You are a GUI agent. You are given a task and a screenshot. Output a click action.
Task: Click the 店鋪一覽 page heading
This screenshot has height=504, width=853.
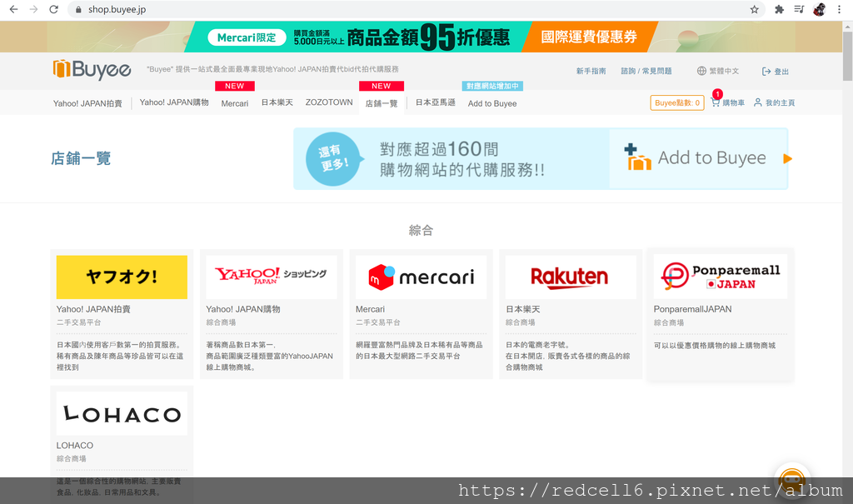click(81, 158)
